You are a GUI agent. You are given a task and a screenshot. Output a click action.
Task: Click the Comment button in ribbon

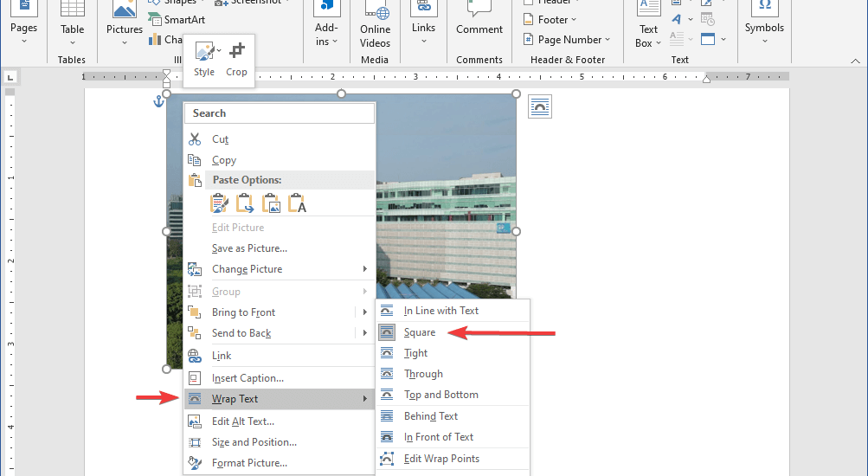479,19
